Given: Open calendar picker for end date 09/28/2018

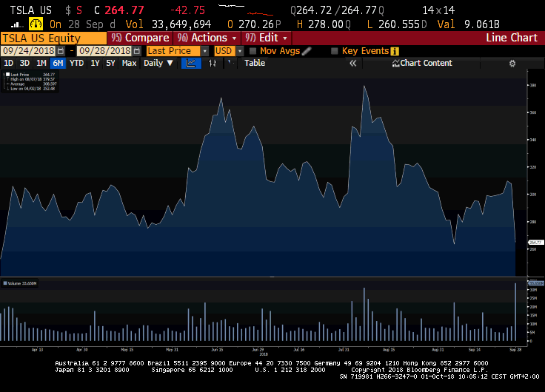Looking at the screenshot, I should [x=137, y=51].
